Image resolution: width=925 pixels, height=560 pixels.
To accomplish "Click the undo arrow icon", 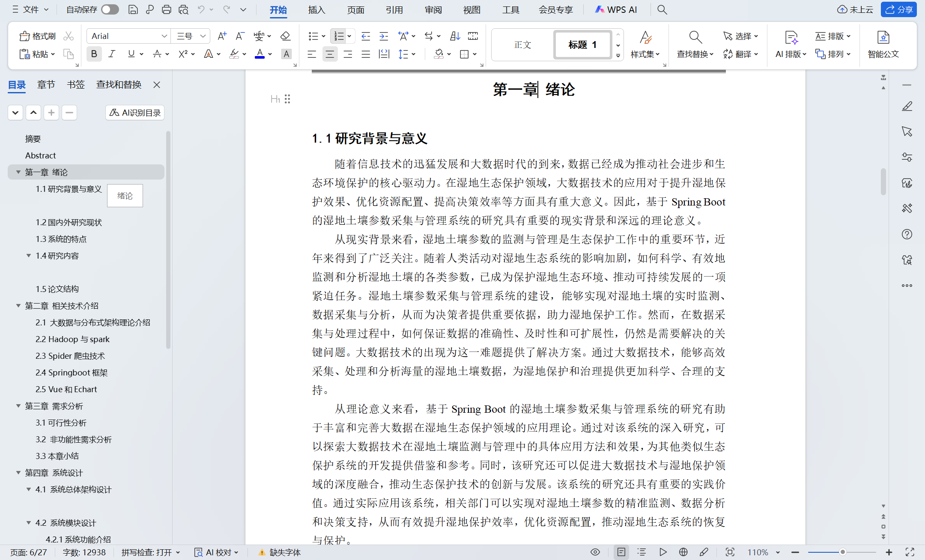I will (200, 9).
